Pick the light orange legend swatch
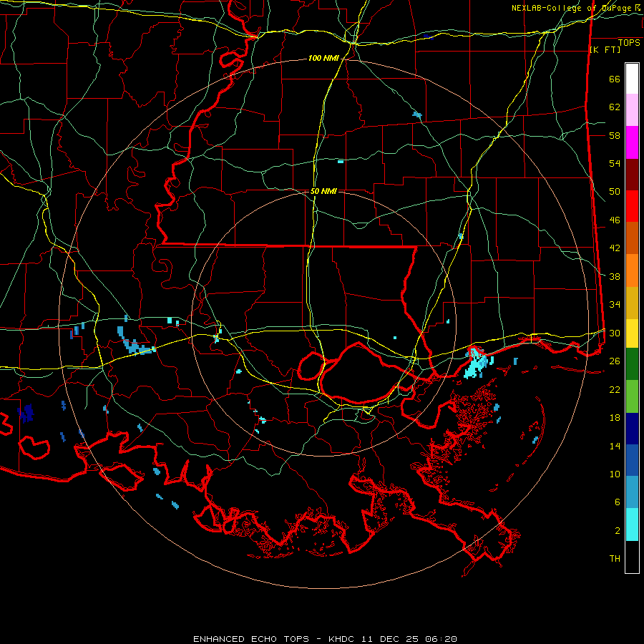 632,270
